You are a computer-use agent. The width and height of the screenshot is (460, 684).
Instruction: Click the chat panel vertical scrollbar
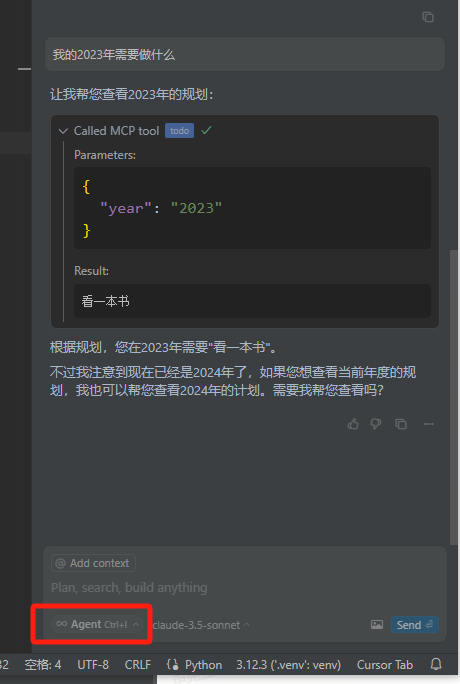tap(453, 397)
